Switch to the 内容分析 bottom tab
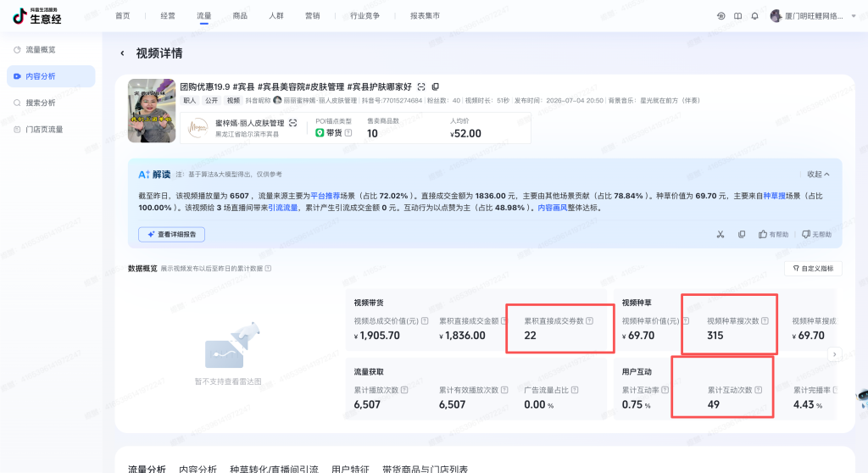The image size is (868, 473). (x=198, y=469)
